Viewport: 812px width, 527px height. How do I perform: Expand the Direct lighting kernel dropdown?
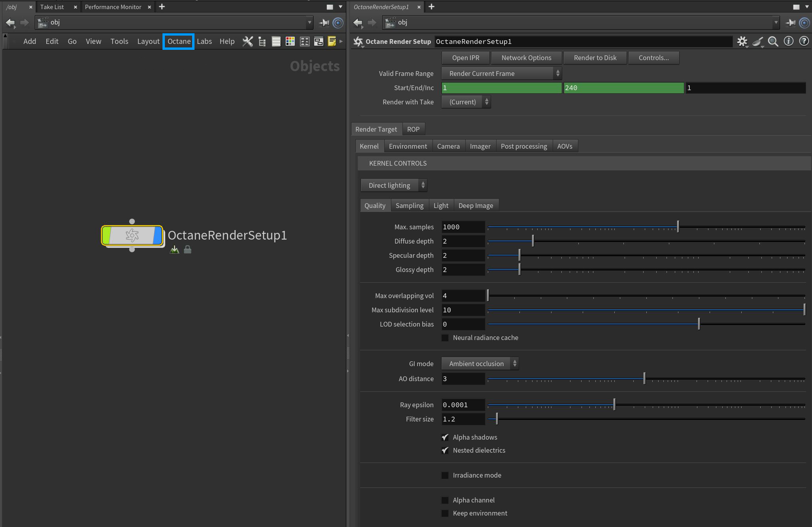[x=394, y=185]
